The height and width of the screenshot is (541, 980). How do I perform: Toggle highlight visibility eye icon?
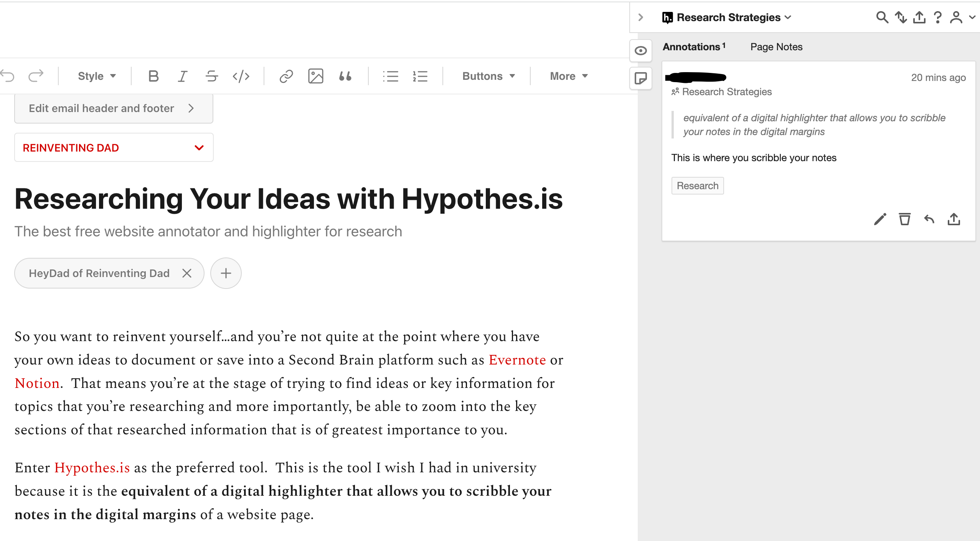[640, 51]
